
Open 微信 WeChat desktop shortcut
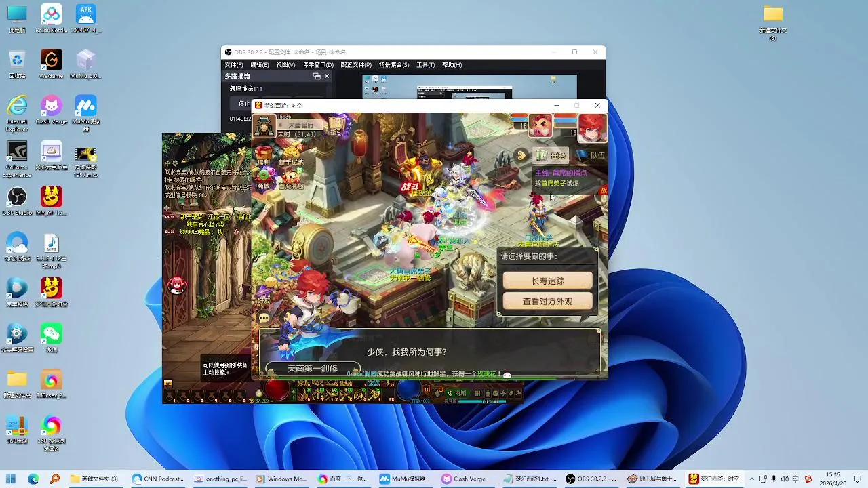pos(52,338)
